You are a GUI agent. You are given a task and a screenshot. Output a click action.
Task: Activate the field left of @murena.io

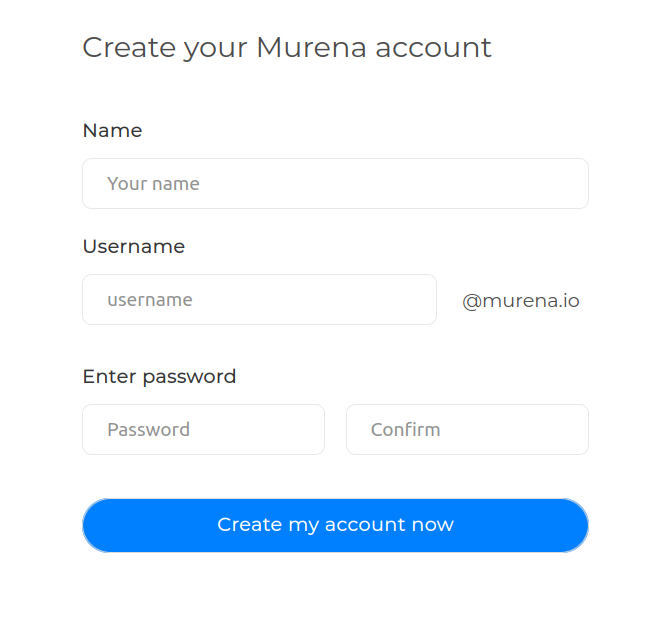(x=259, y=300)
